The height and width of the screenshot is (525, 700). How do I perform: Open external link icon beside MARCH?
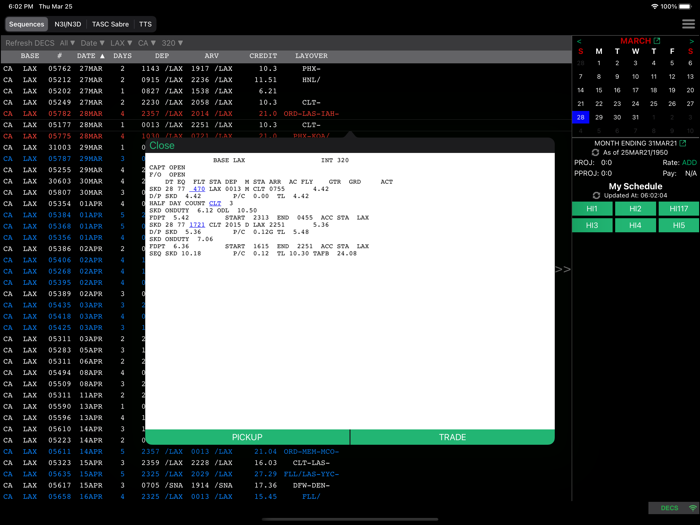(x=657, y=41)
